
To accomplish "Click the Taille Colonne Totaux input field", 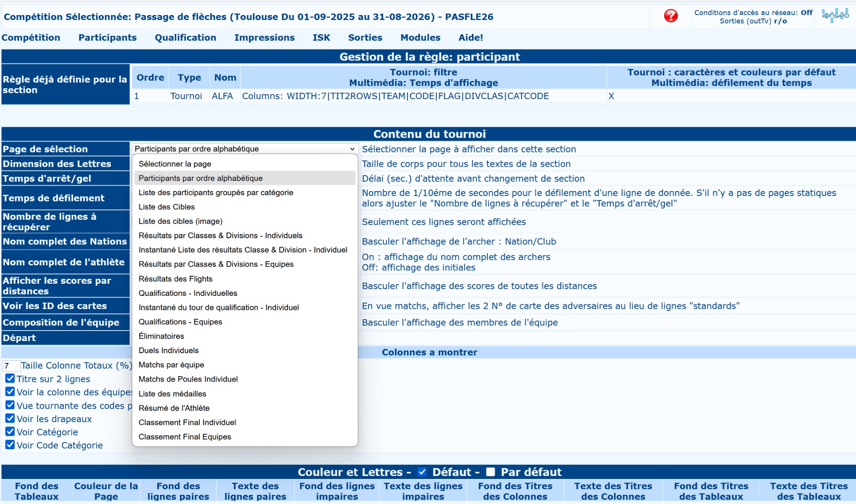I will pyautogui.click(x=11, y=366).
